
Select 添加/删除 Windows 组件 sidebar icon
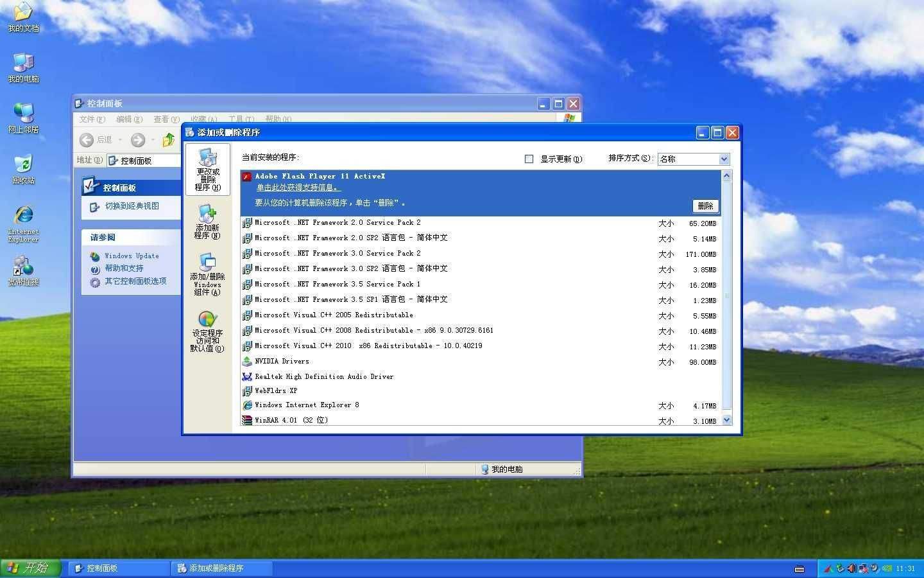click(207, 274)
